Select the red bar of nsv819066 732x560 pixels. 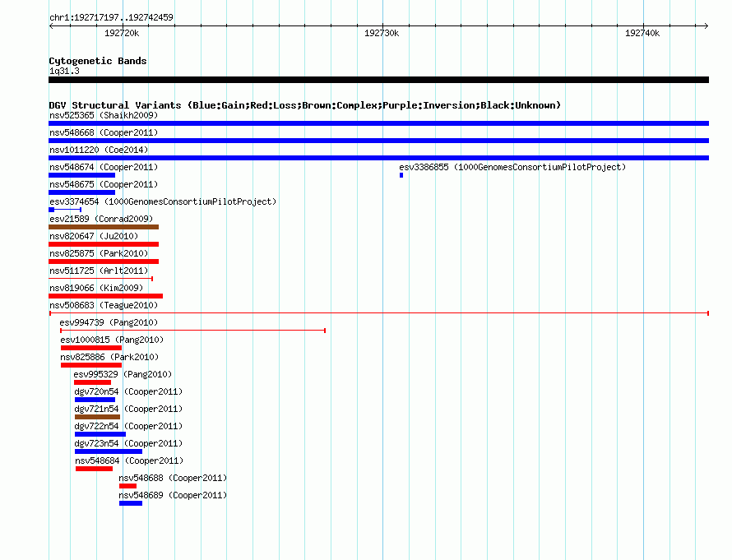coord(105,296)
